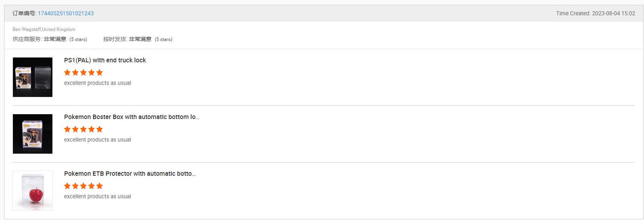Click buyer name Ben Wagstaff
The height and width of the screenshot is (220, 644).
coord(27,29)
